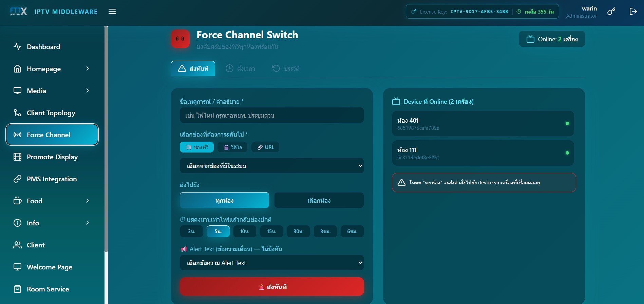The width and height of the screenshot is (644, 304).
Task: Set the duration to 10น.
Action: (245, 231)
